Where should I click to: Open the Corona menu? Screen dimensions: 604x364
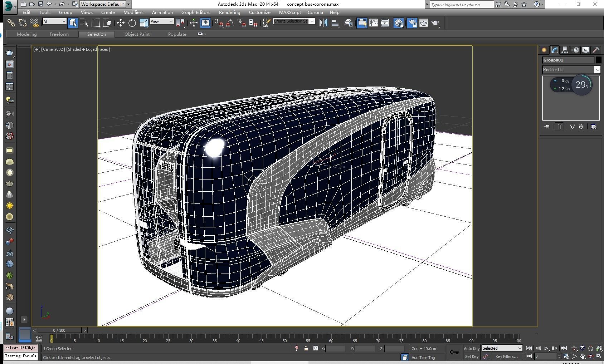click(x=315, y=12)
